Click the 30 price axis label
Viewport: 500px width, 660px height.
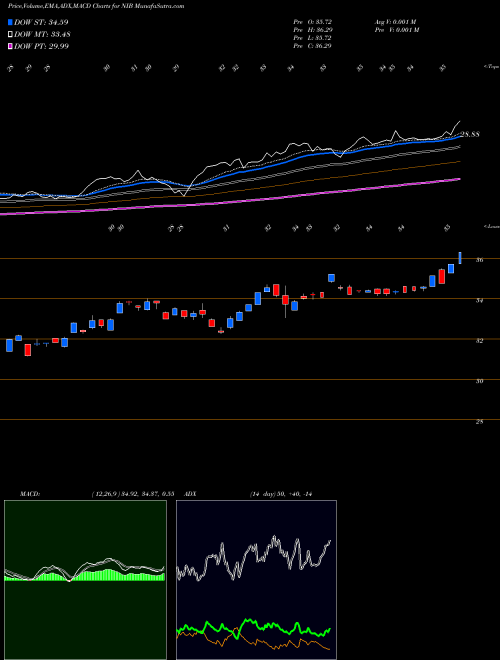479,381
